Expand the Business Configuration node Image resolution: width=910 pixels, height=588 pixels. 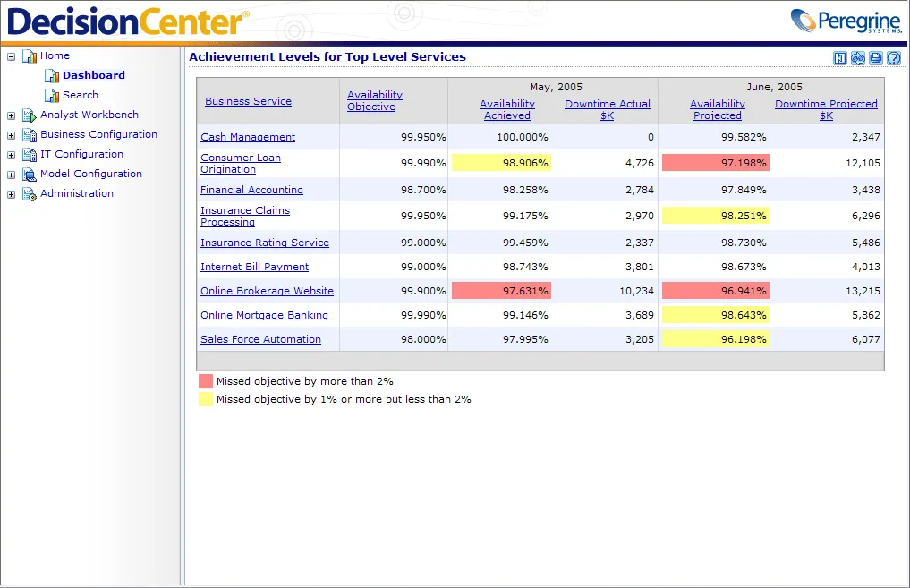pyautogui.click(x=11, y=135)
